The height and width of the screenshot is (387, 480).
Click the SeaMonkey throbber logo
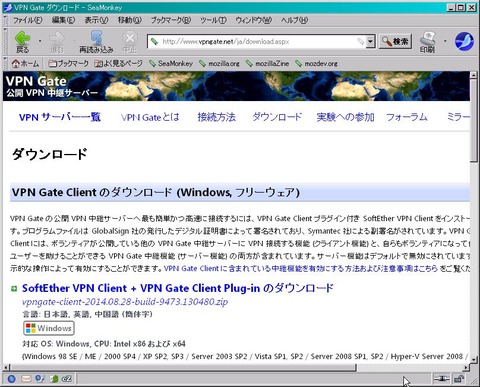pos(464,42)
